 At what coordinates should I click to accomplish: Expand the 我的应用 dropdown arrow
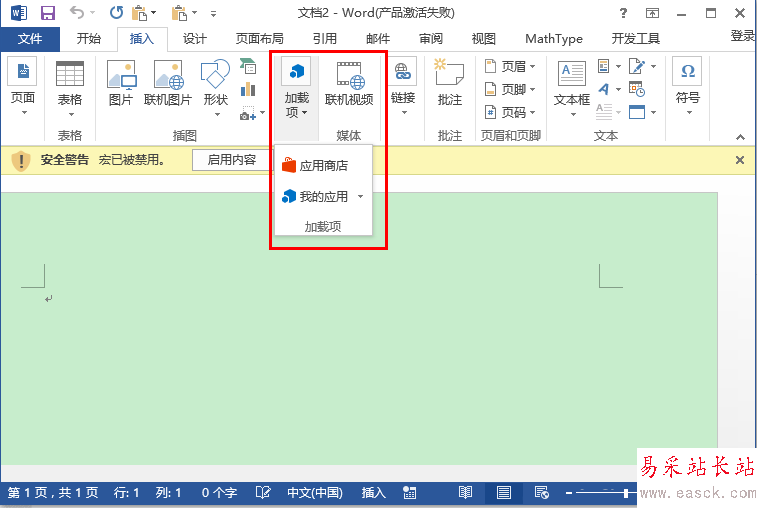point(360,197)
